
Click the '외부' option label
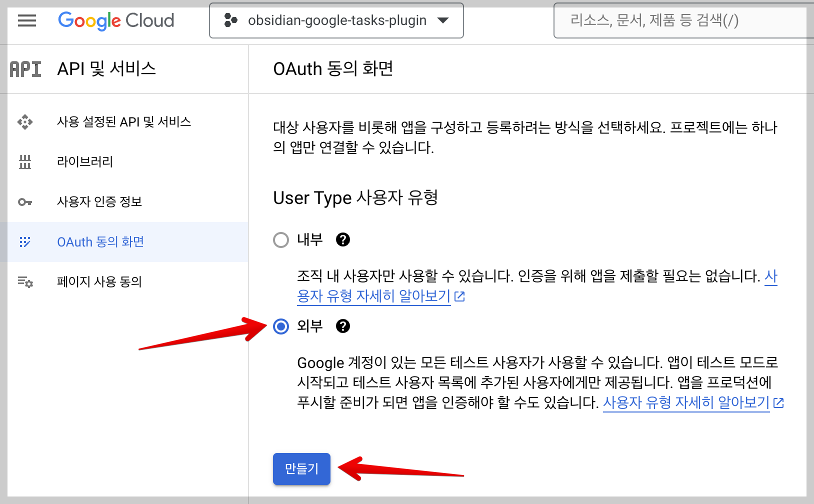coord(309,326)
